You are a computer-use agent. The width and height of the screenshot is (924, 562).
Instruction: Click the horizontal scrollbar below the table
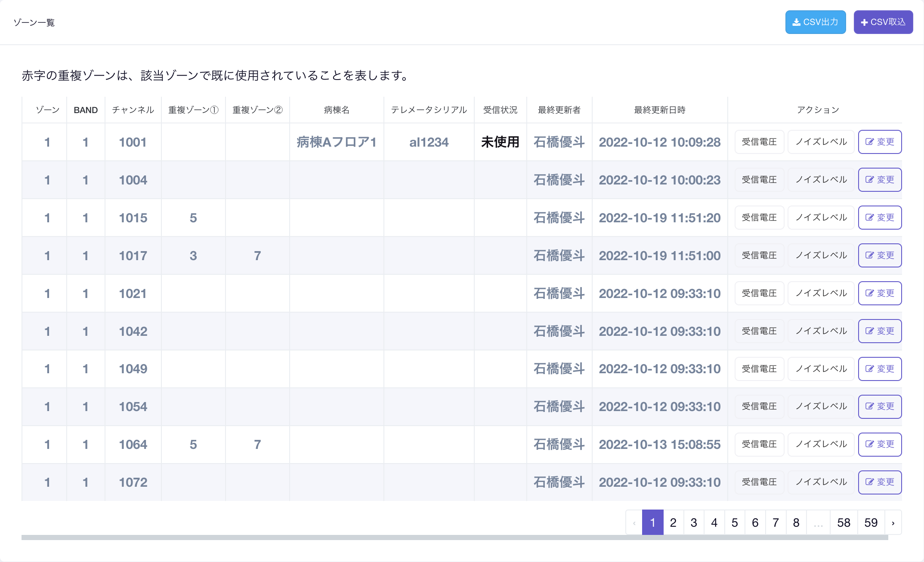click(x=454, y=537)
